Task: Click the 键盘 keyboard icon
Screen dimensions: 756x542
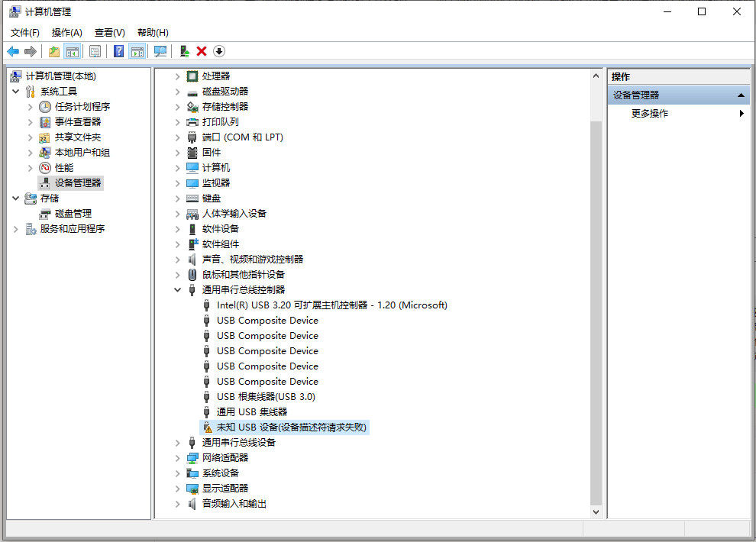Action: [192, 198]
